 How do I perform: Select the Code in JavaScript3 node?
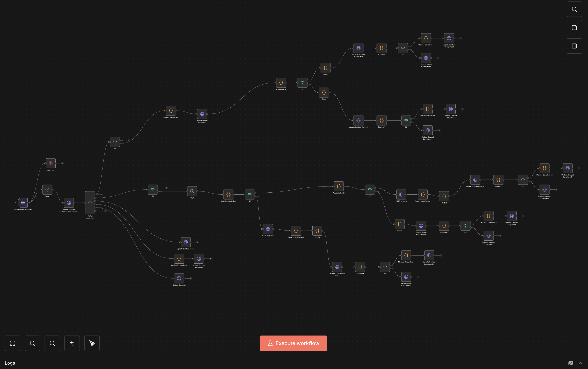(x=296, y=231)
